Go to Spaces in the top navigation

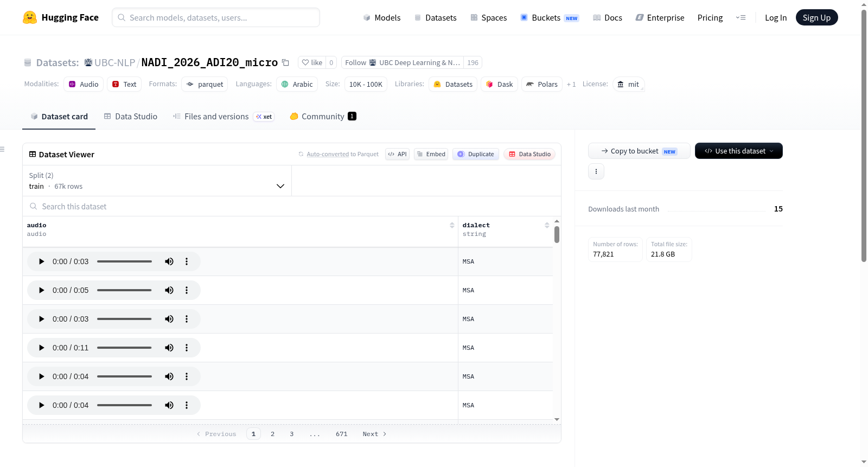pyautogui.click(x=489, y=17)
